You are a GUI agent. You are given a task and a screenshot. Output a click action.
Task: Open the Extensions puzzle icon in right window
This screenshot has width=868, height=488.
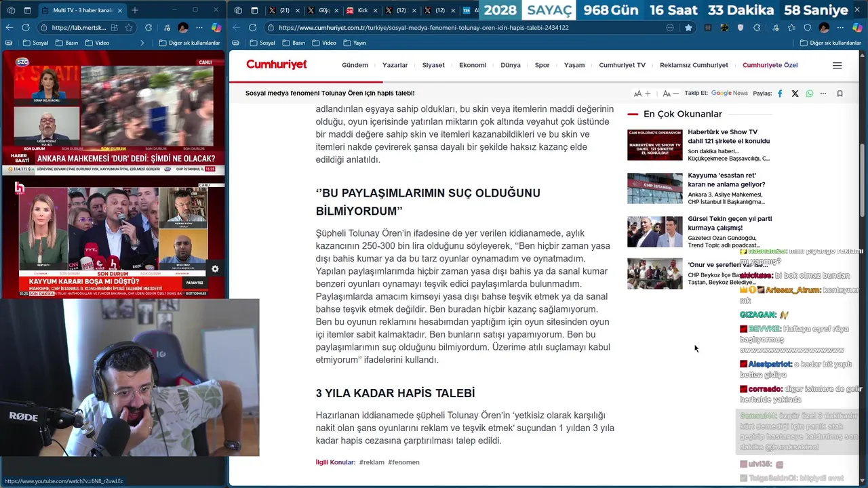[757, 28]
